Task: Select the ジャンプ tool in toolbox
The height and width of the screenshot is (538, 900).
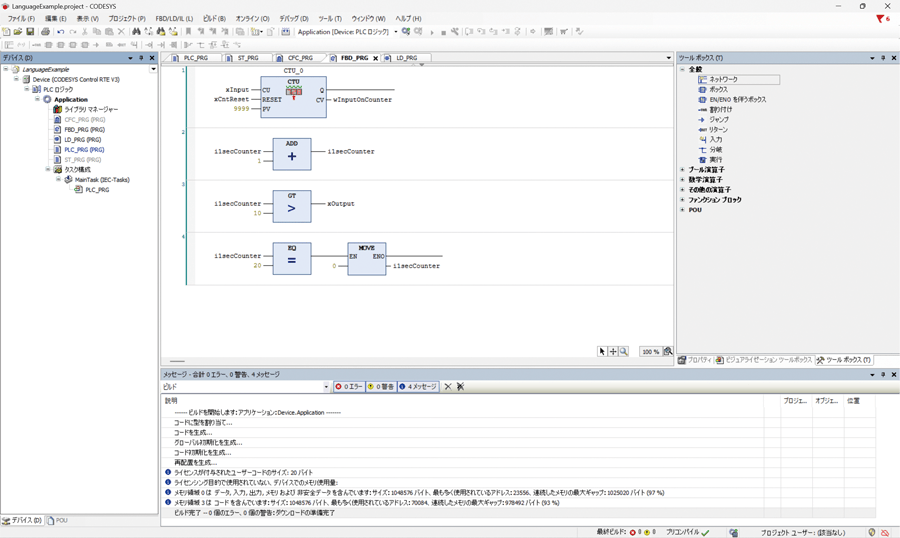Action: click(718, 120)
